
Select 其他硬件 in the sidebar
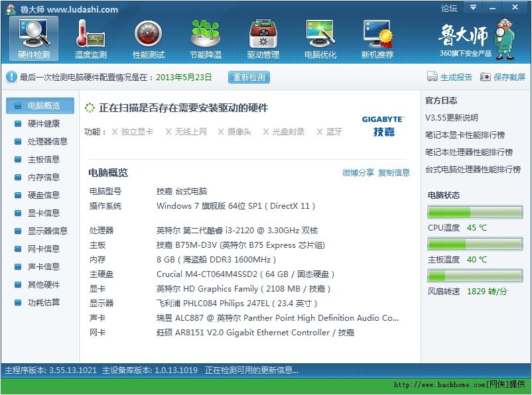point(40,285)
